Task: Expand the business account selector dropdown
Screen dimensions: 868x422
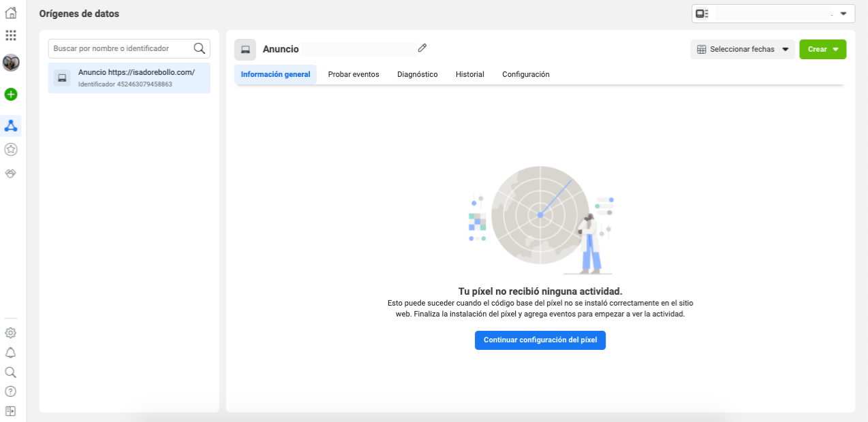Action: click(x=843, y=13)
